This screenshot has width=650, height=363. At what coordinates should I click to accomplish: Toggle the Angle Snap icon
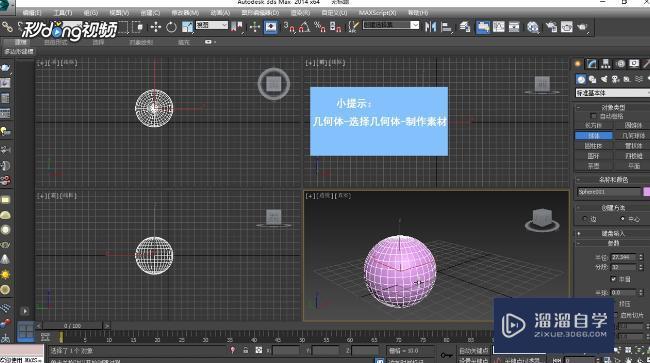click(x=304, y=27)
